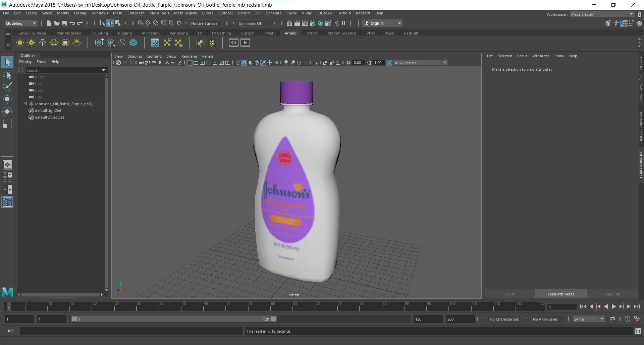Create Arnold Volume shelf icon

(133, 43)
